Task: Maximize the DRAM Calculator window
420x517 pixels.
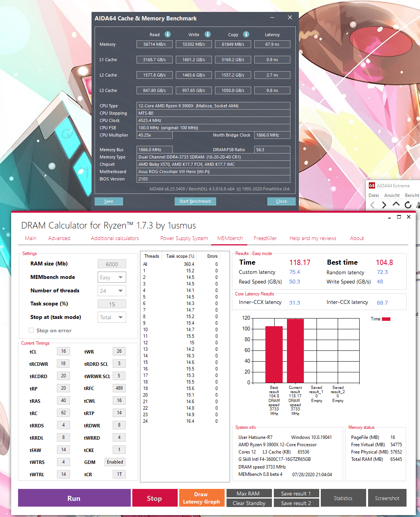Action: 399,217
